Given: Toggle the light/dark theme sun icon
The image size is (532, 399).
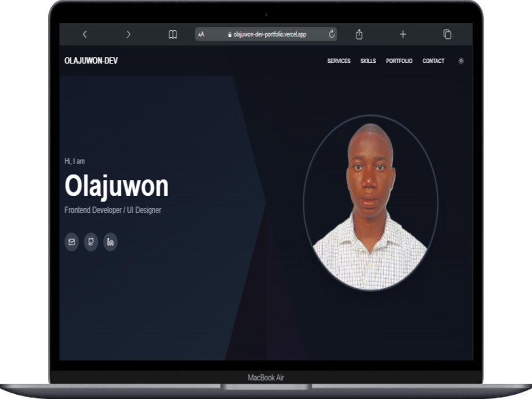Looking at the screenshot, I should click(x=461, y=61).
